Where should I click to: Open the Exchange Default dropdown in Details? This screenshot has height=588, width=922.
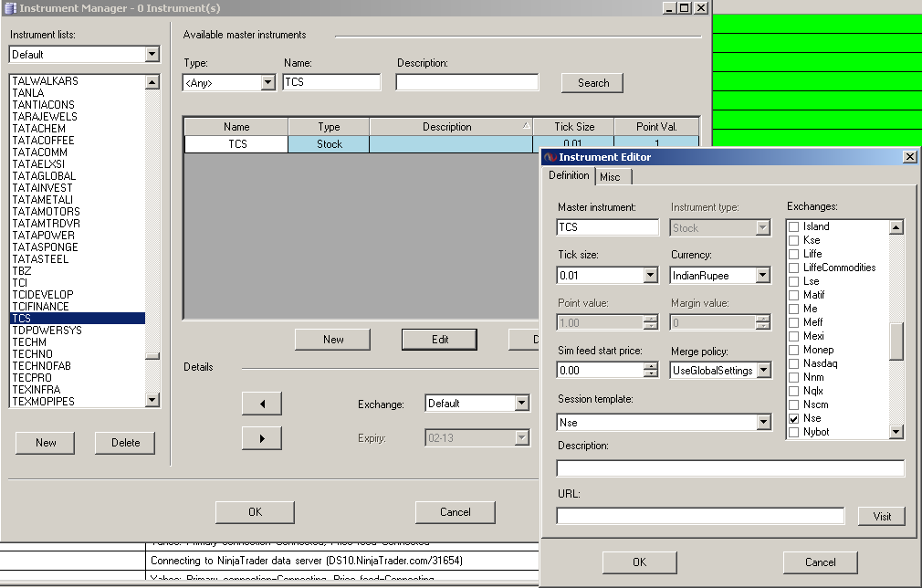pos(521,404)
